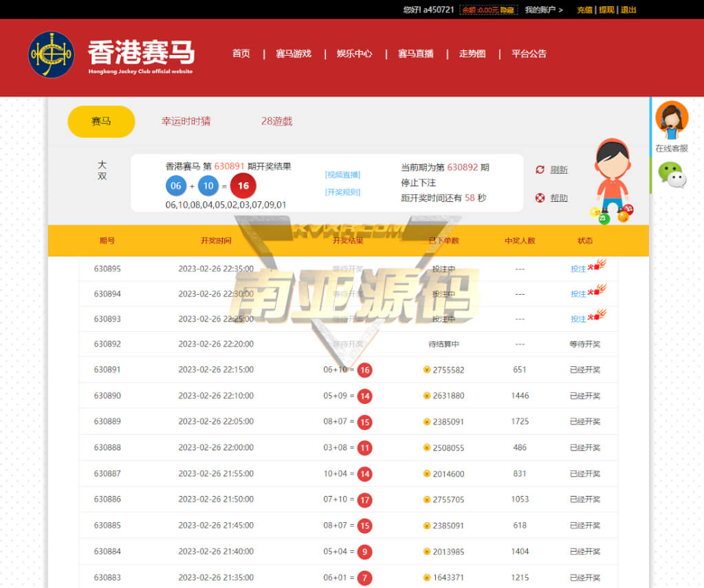
Task: Click 已经开奖 status in row 630888
Action: click(x=585, y=448)
